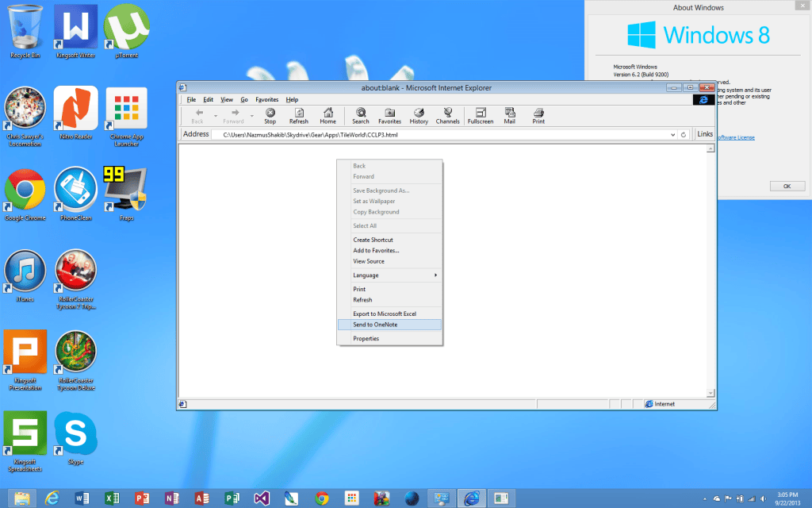Select the Nitro Reader desktop icon
The image size is (812, 508).
[x=75, y=113]
